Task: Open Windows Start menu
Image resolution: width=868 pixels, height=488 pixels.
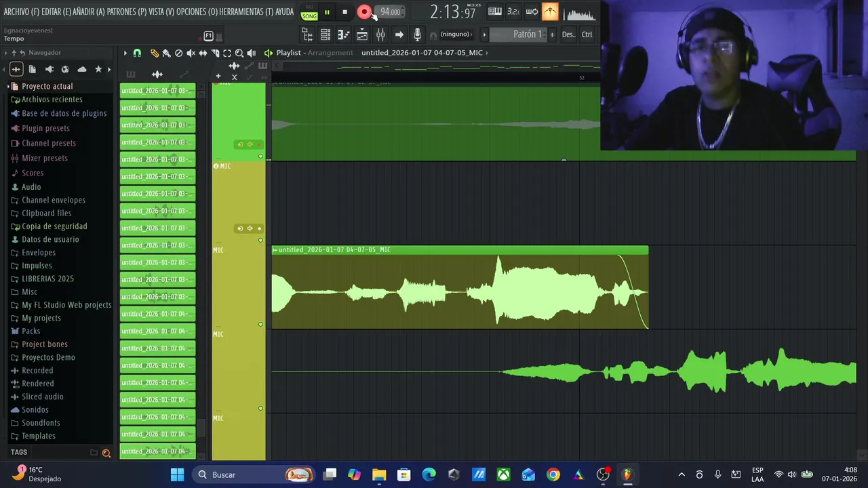Action: tap(177, 474)
